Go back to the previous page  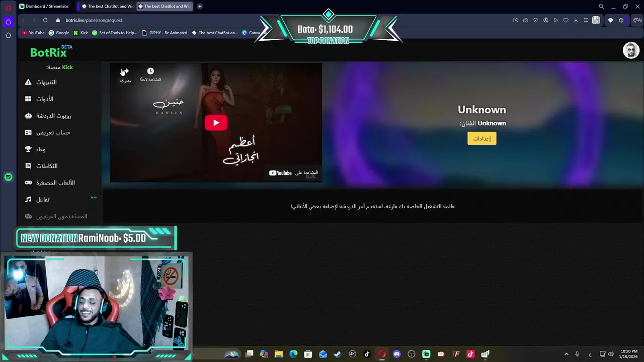coord(23,20)
